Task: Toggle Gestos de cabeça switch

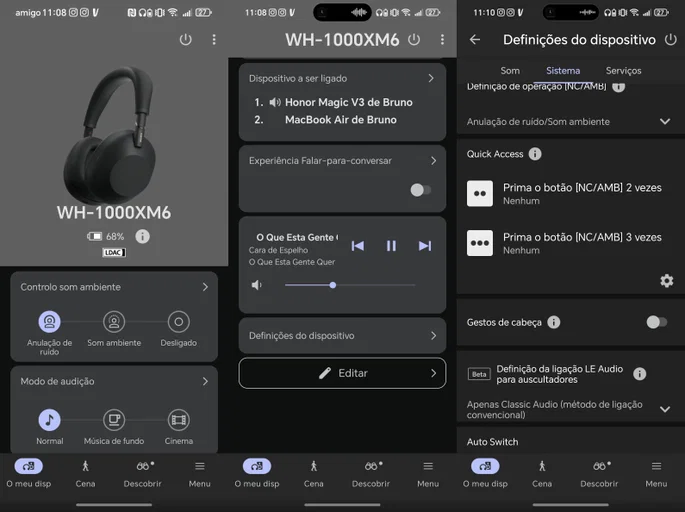Action: tap(657, 322)
